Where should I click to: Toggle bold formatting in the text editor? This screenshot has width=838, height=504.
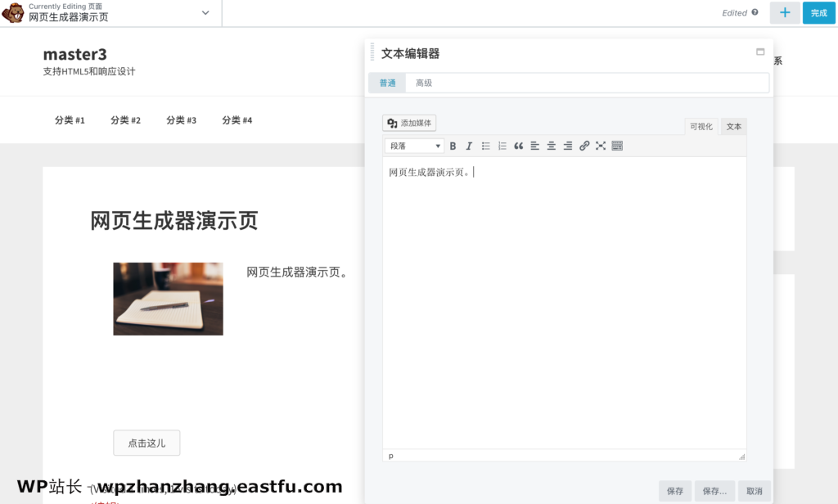pos(453,146)
